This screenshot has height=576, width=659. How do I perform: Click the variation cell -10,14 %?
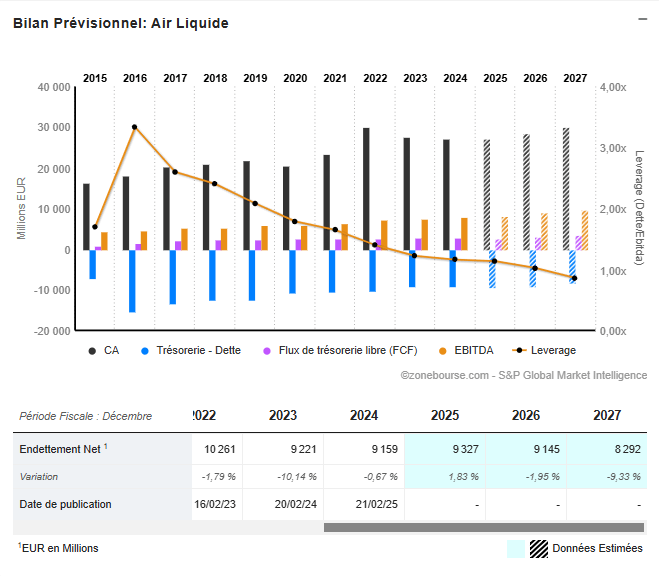297,477
